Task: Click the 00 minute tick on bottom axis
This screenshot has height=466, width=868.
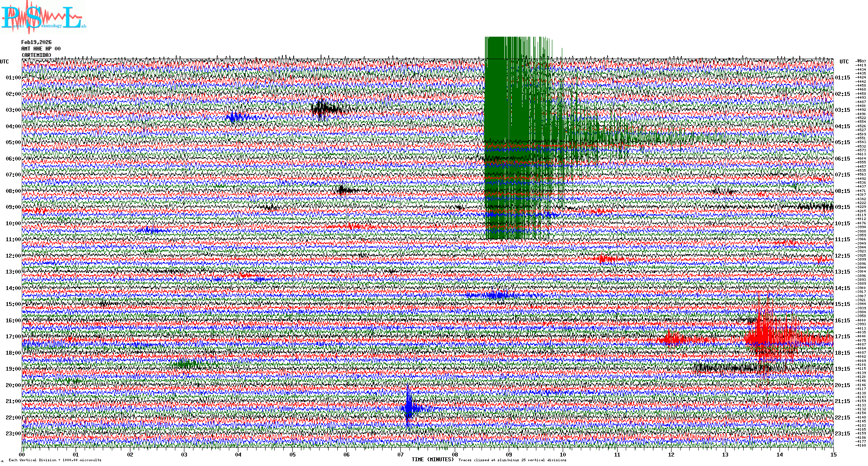Action: 22,455
